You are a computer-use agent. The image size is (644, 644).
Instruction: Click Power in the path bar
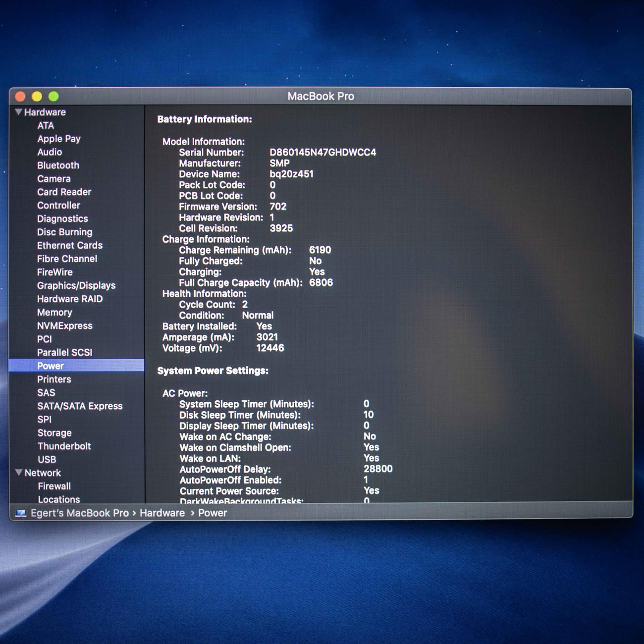click(213, 513)
